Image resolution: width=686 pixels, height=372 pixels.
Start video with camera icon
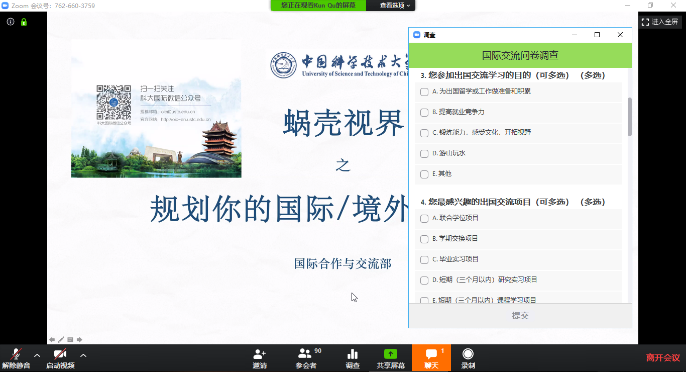click(60, 354)
